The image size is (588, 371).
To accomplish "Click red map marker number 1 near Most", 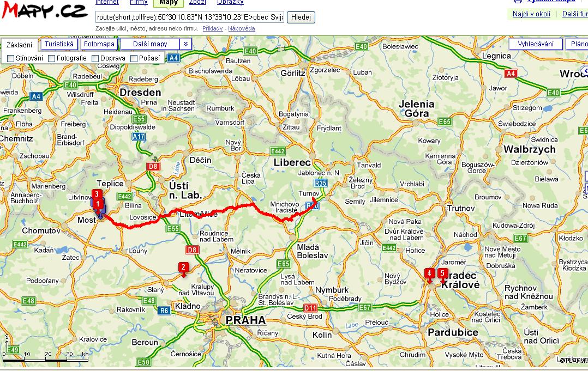I will click(x=98, y=204).
